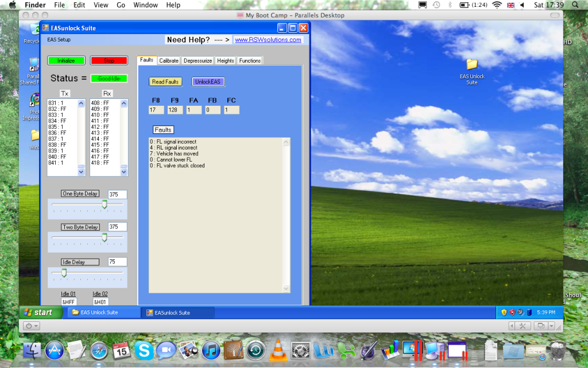
Task: Select the Faults tab
Action: click(x=146, y=60)
